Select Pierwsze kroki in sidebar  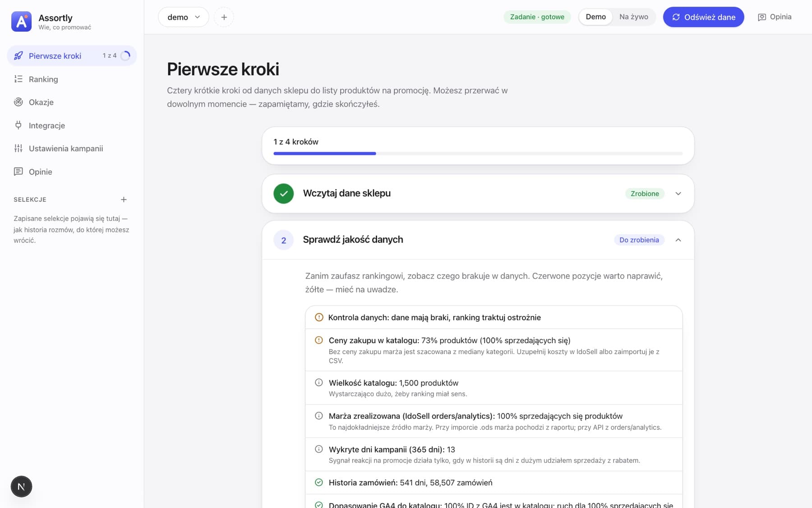(x=72, y=56)
